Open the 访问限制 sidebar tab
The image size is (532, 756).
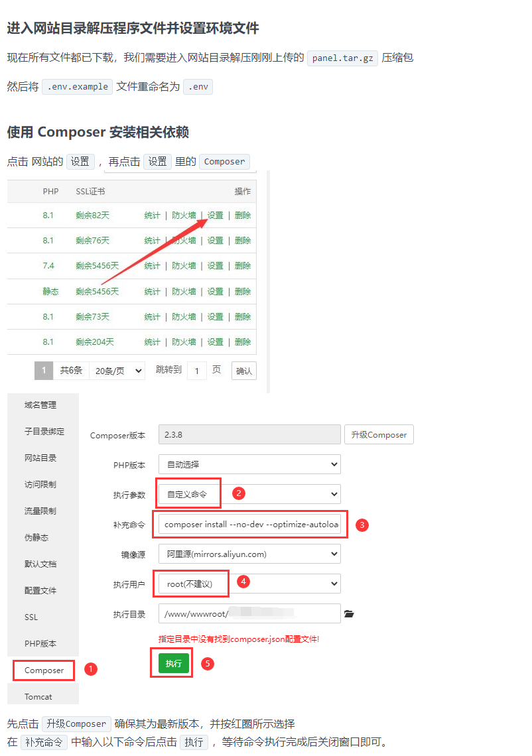tap(40, 485)
